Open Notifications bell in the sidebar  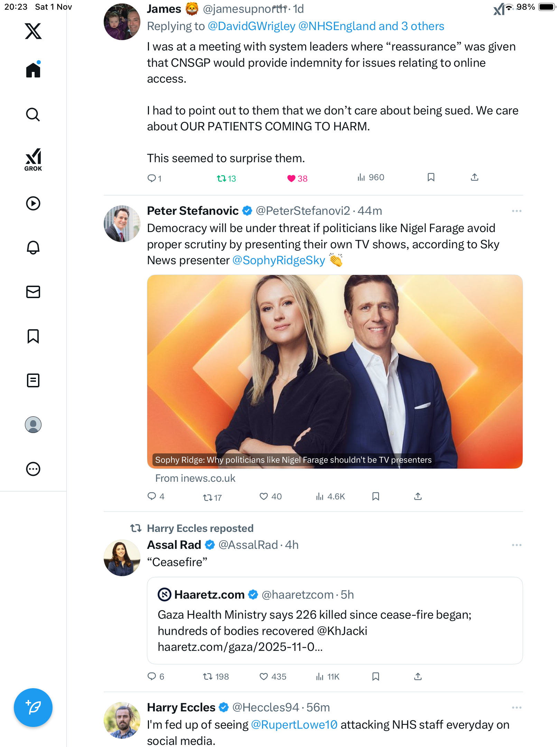coord(33,248)
